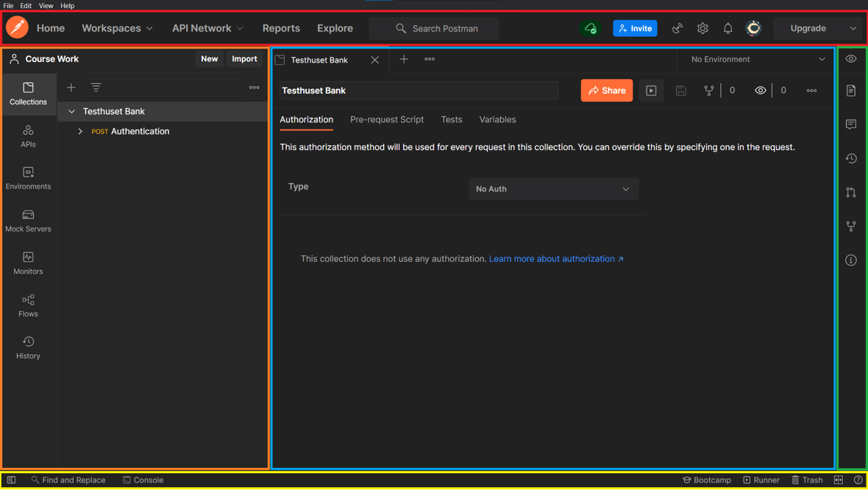Expand the Authentication folder in tree
Image resolution: width=868 pixels, height=490 pixels.
(80, 132)
